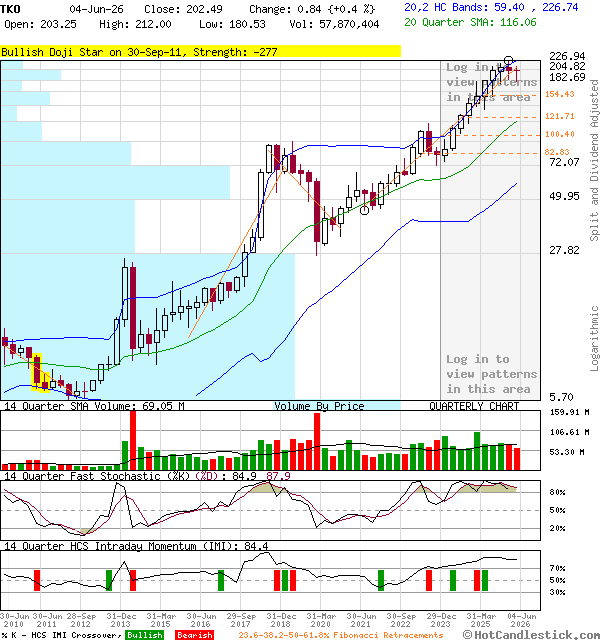This screenshot has width=600, height=640.
Task: Click the '% K - HCS IMI Crossover' legend text
Action: [x=62, y=635]
